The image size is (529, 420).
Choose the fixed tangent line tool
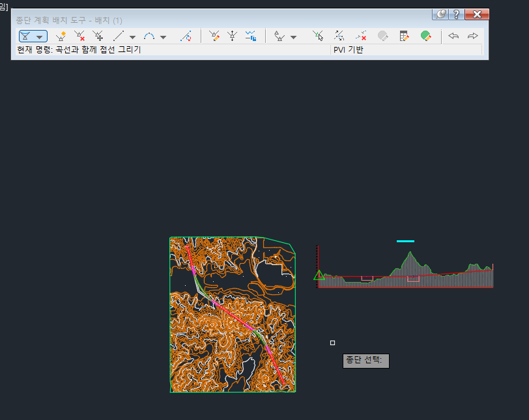point(119,36)
